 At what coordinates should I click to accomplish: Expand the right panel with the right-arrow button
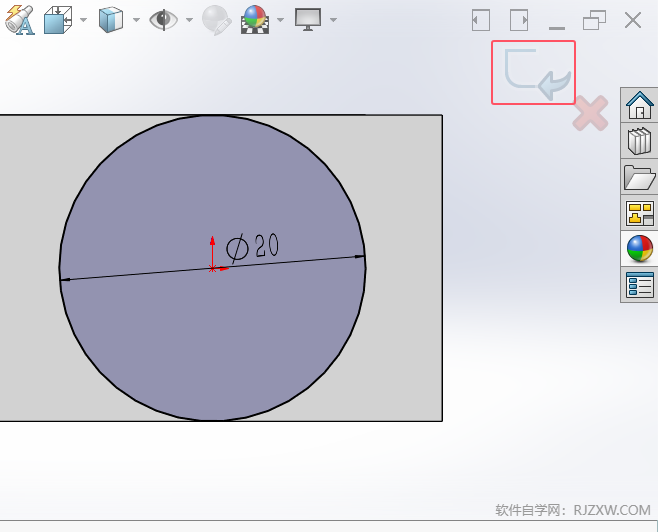point(519,20)
